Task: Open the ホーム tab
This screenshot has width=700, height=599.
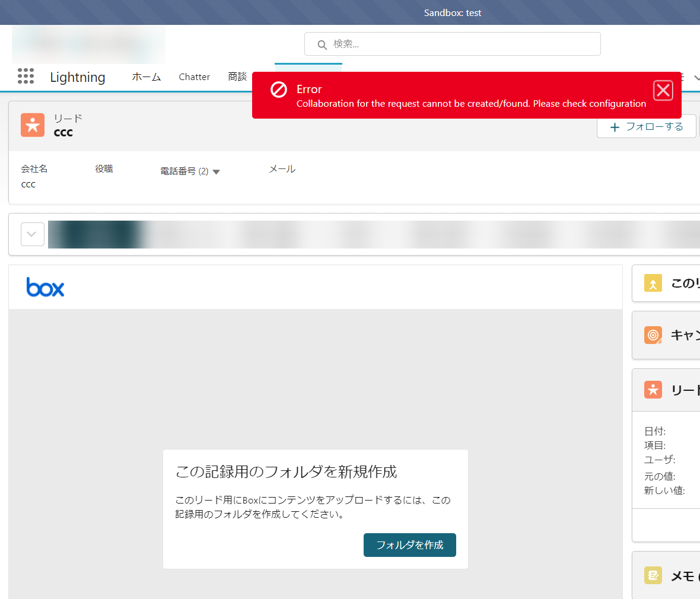Action: 146,77
